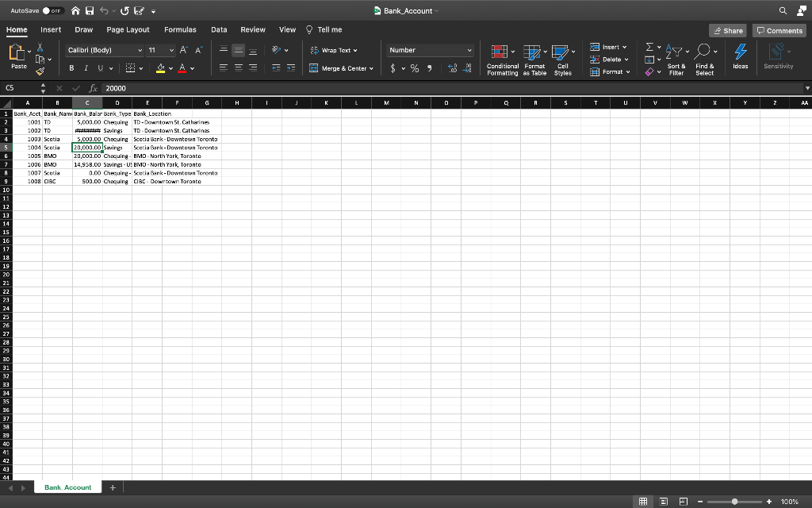Apply Comma Style
This screenshot has width=812, height=508.
[430, 68]
